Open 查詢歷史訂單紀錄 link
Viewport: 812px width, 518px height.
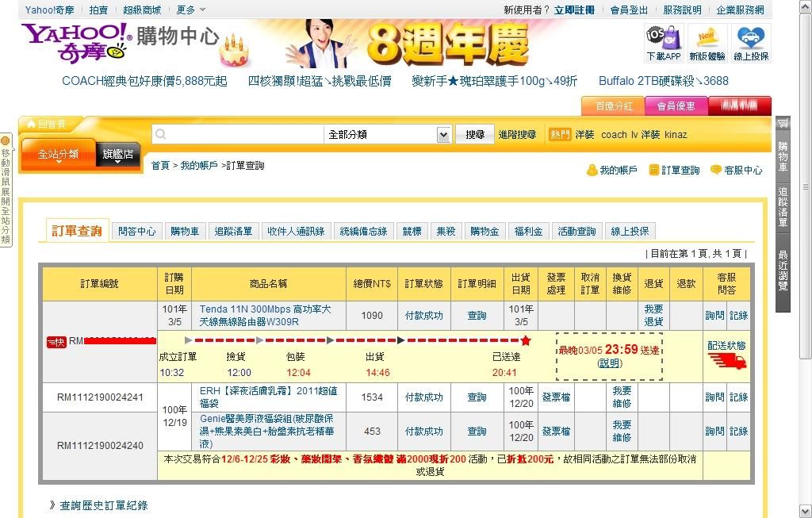104,505
